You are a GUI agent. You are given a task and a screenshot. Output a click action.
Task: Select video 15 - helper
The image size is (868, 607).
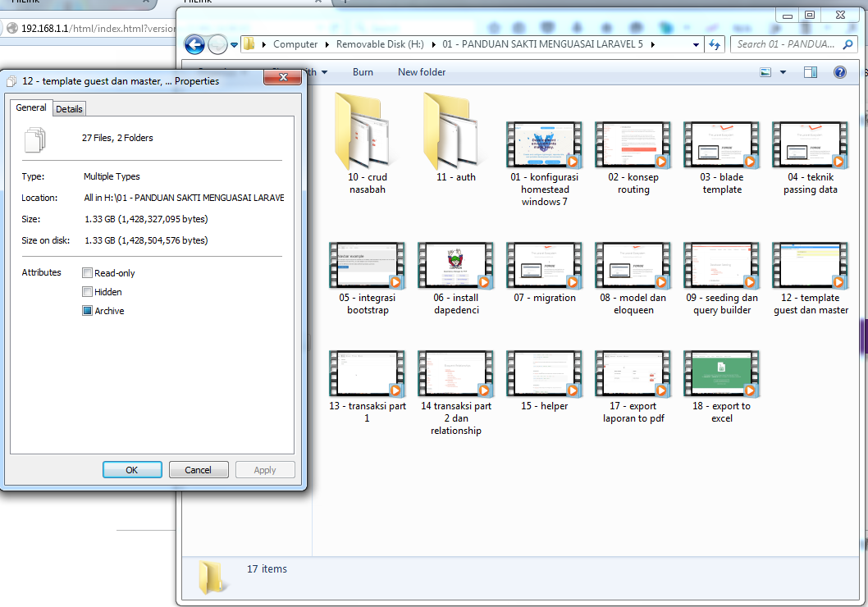pyautogui.click(x=544, y=381)
